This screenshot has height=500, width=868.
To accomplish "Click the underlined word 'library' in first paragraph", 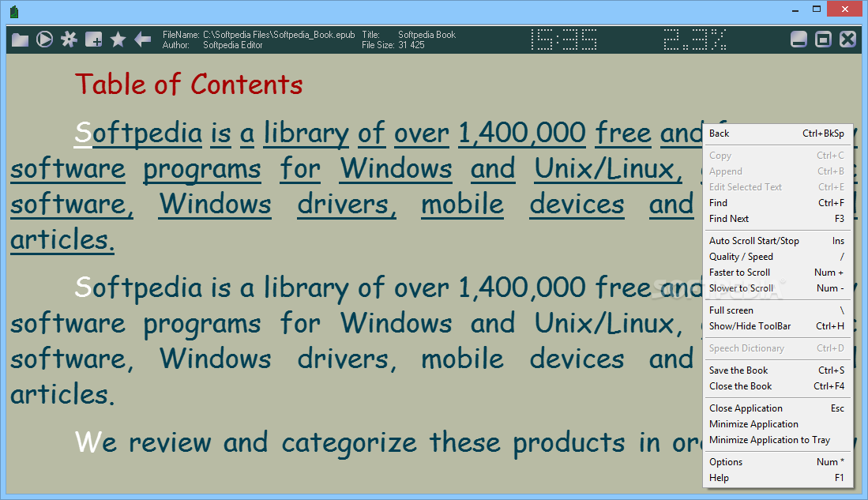I will pos(306,134).
